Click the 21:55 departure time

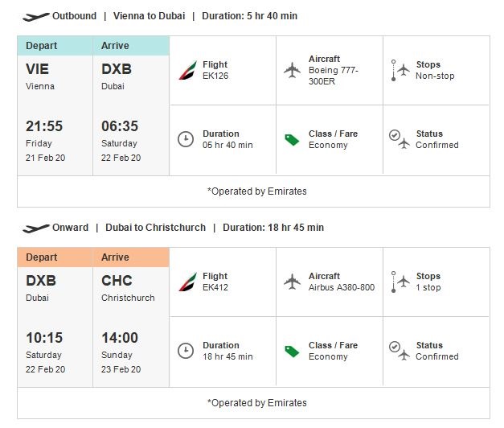coord(44,126)
